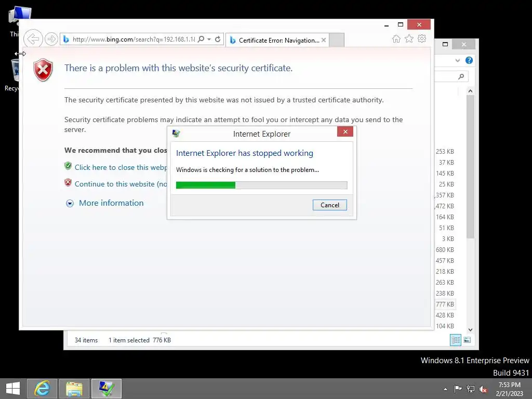Click the File Explorer vertical scrollbar thumb
The height and width of the screenshot is (399, 532).
(x=470, y=167)
